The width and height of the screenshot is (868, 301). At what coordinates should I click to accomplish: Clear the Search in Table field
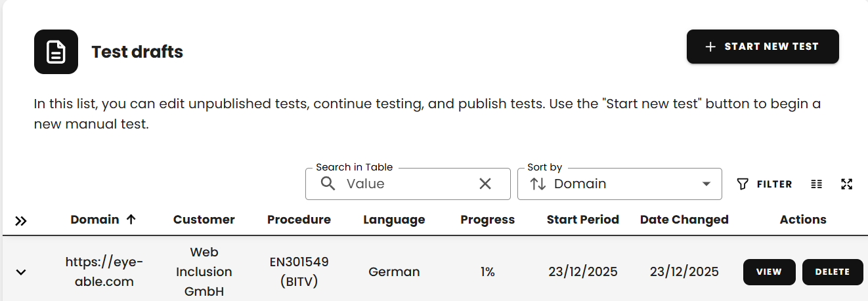[x=485, y=184]
